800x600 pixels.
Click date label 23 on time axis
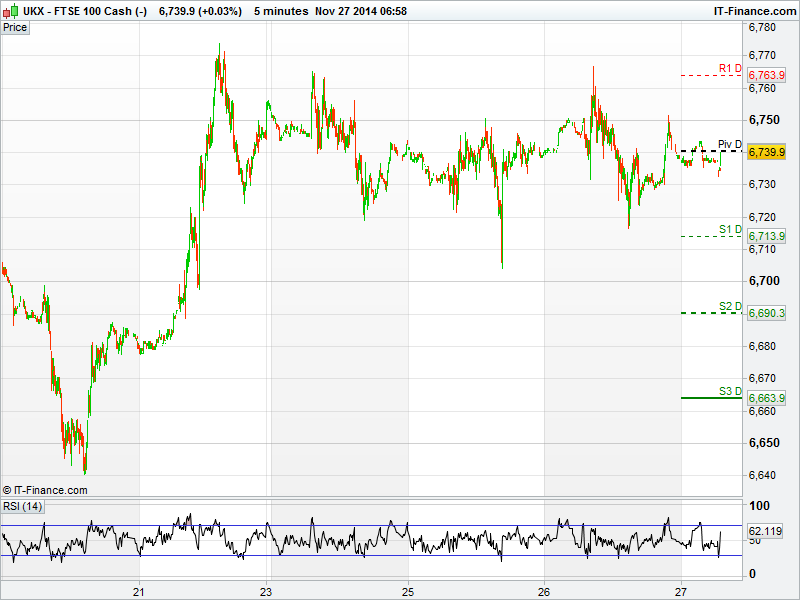pyautogui.click(x=266, y=591)
